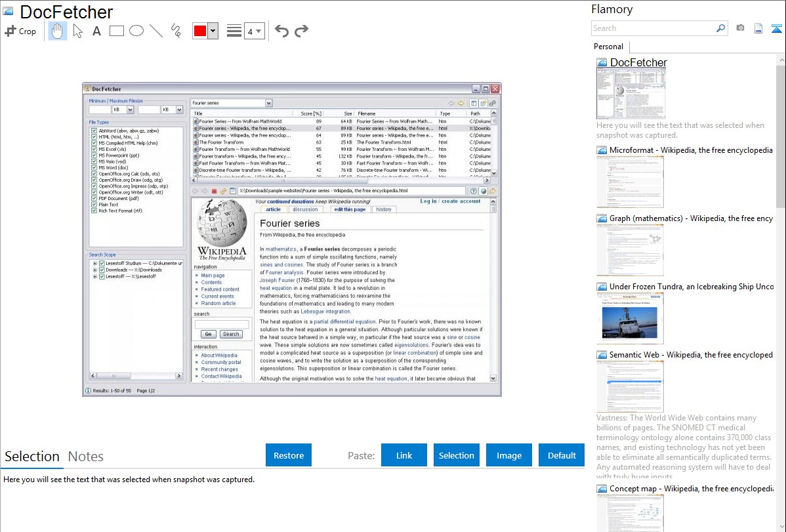Click the icon beside Semantic Web title
The image size is (786, 532).
(602, 355)
